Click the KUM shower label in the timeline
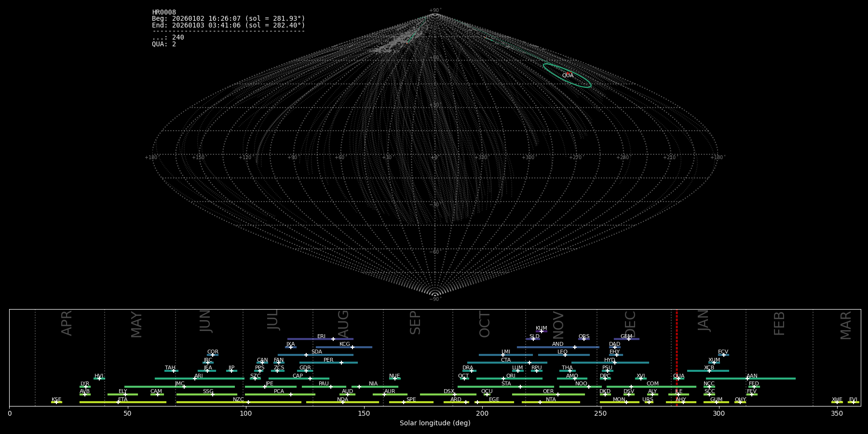Image resolution: width=868 pixels, height=434 pixels. [x=542, y=328]
